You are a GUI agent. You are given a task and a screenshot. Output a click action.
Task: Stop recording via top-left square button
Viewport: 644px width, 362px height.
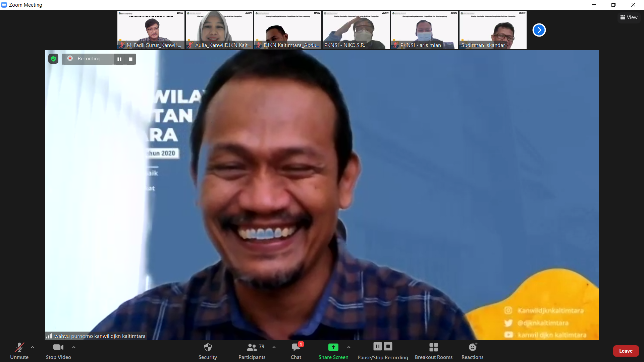(131, 59)
